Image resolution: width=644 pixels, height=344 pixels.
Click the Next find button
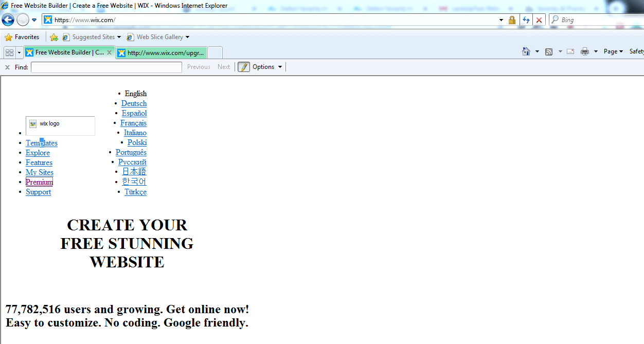tap(224, 67)
